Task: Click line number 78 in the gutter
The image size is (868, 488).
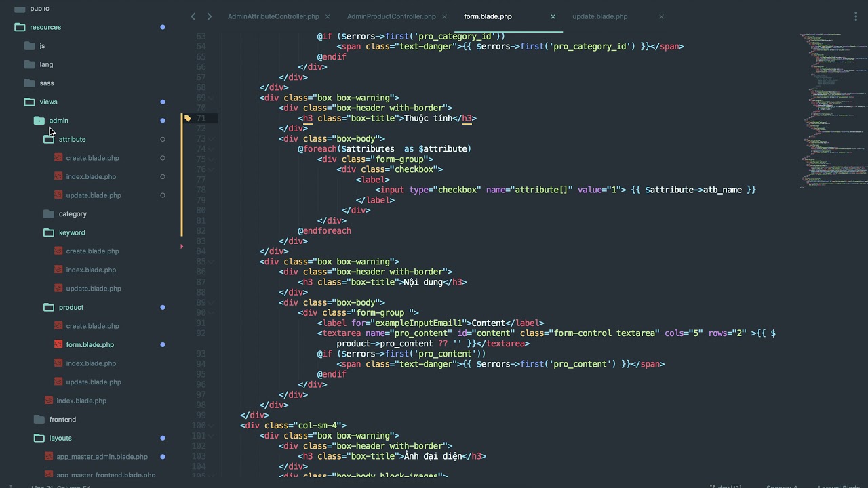Action: pyautogui.click(x=201, y=190)
